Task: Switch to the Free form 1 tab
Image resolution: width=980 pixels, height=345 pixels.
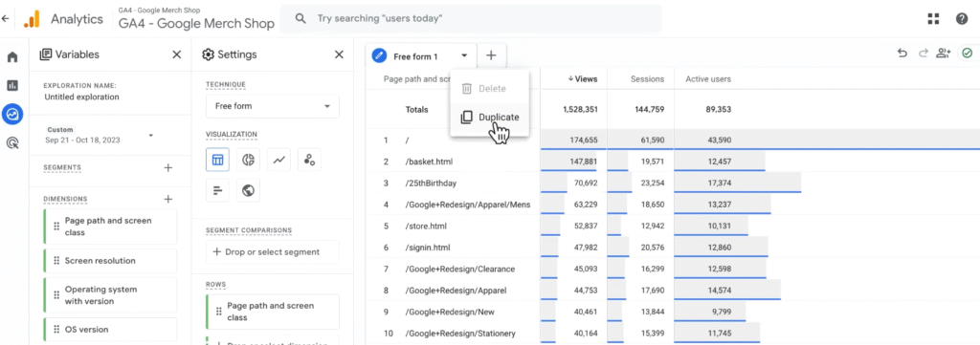Action: (x=415, y=56)
